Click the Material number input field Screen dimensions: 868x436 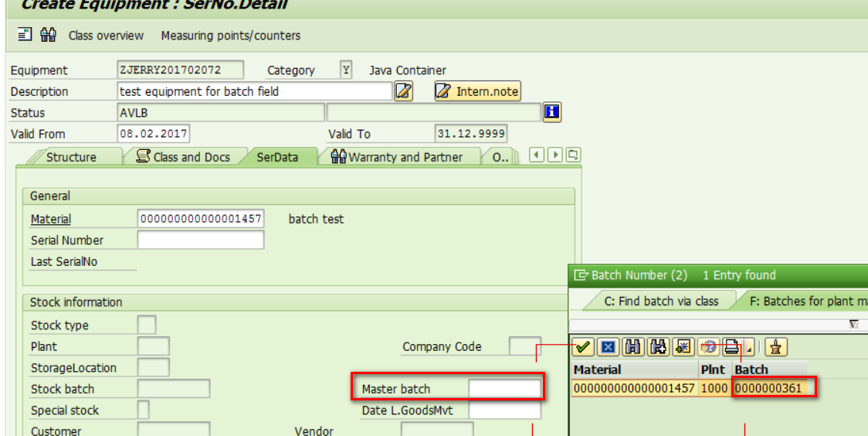click(x=200, y=218)
